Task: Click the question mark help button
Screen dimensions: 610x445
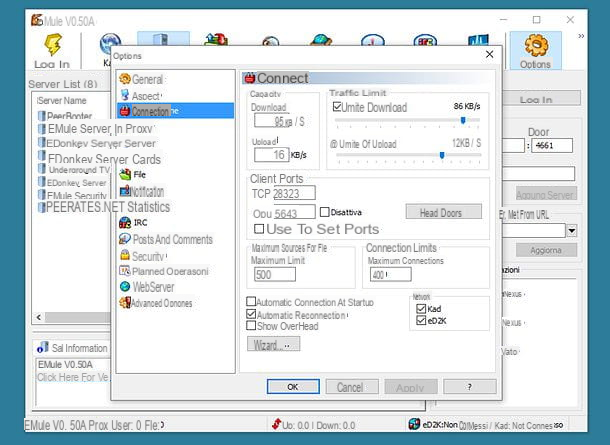Action: point(470,387)
